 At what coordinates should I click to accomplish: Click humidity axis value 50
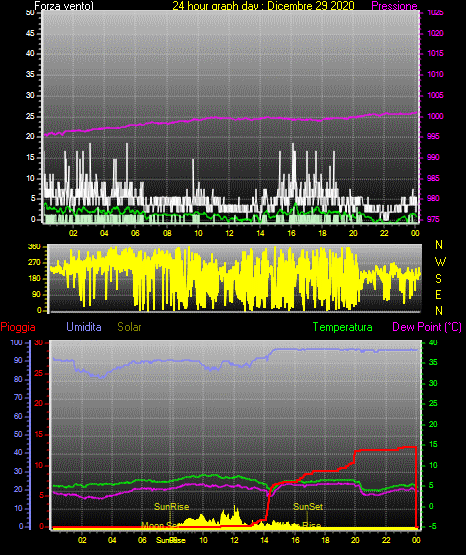[18, 434]
